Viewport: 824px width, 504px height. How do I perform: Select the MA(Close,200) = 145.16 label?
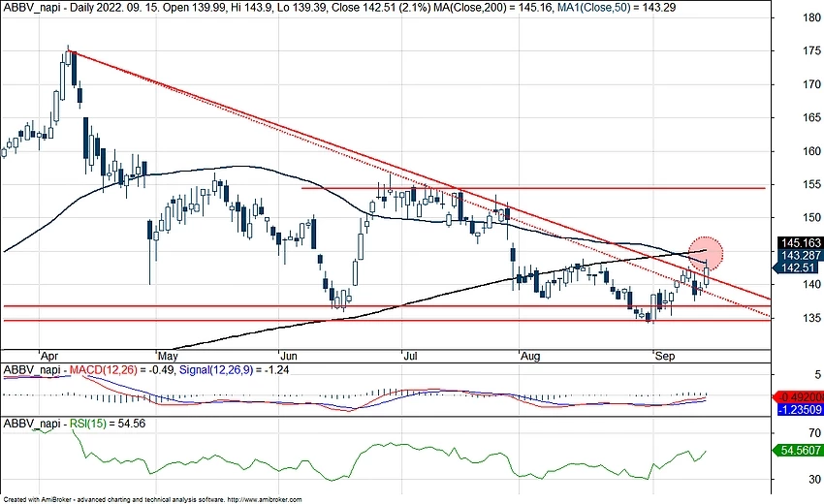tap(492, 8)
